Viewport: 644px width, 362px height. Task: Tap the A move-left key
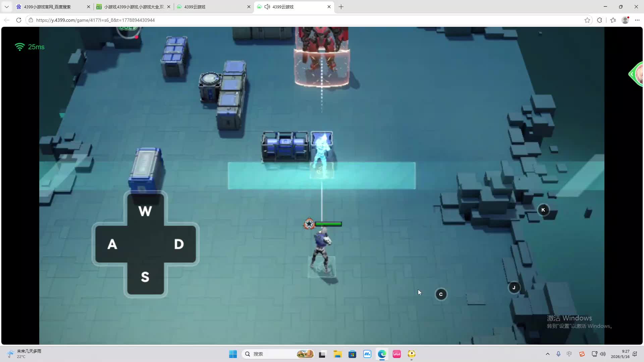(112, 244)
